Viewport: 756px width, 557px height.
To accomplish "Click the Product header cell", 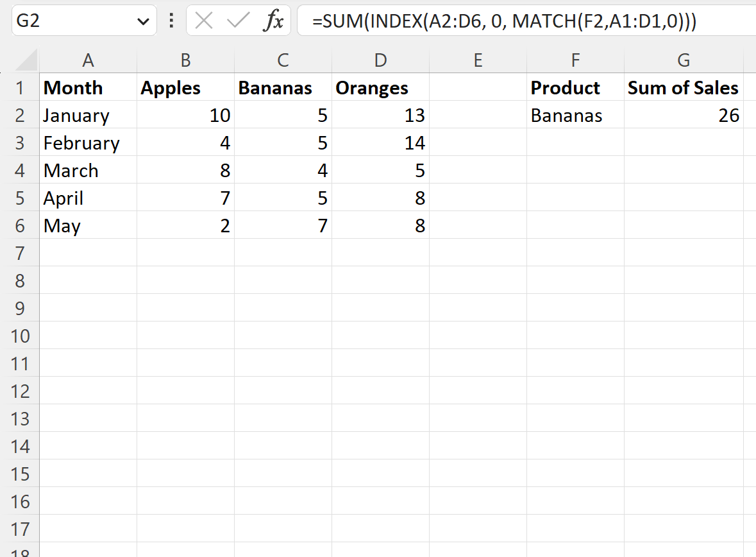I will coord(575,87).
